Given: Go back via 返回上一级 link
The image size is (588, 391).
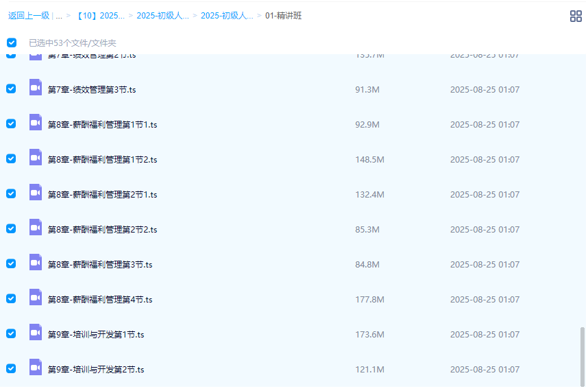Looking at the screenshot, I should pyautogui.click(x=29, y=16).
